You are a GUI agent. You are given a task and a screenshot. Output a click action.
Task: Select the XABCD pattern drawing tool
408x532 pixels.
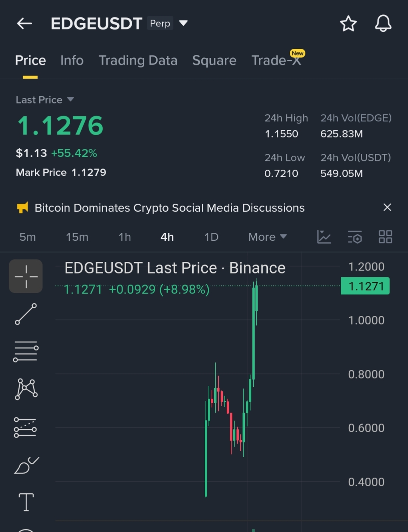pos(26,389)
